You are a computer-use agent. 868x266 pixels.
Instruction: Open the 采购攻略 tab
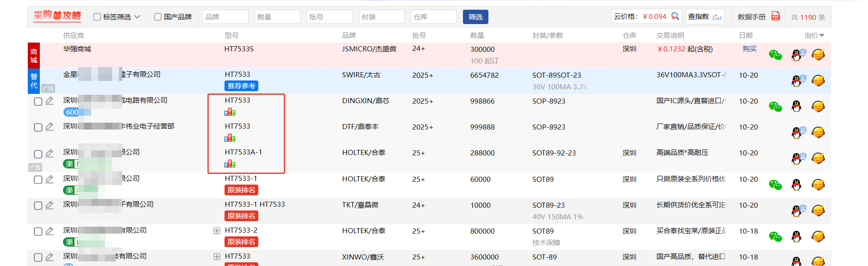coord(57,16)
